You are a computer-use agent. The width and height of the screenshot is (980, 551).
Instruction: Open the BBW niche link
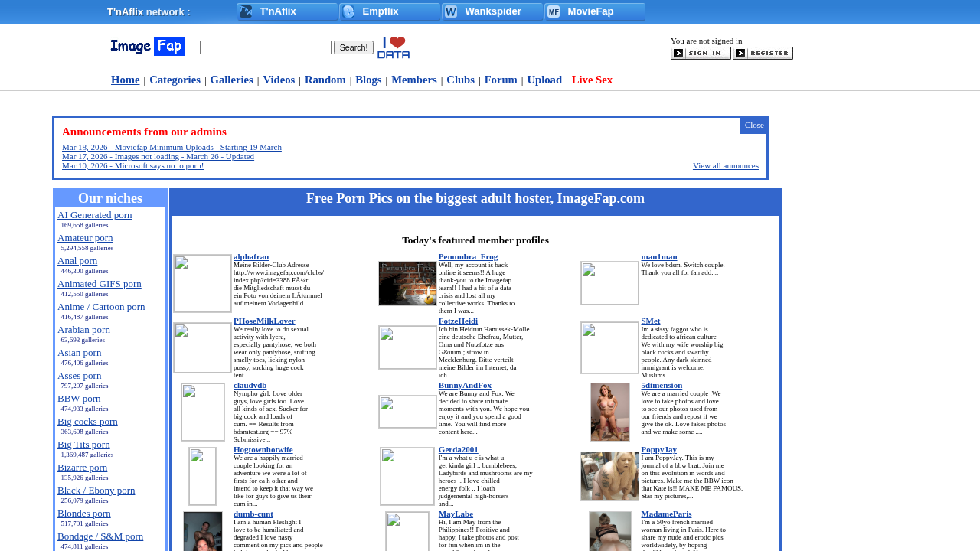79,399
